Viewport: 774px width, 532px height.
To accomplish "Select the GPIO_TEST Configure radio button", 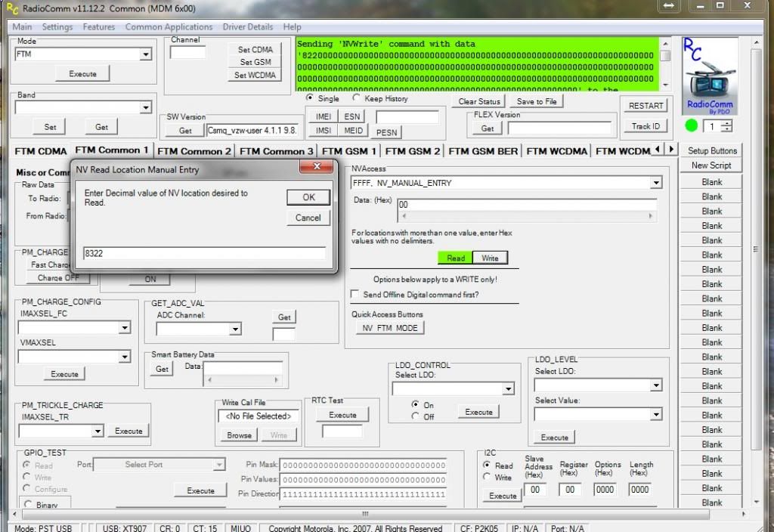I will [26, 489].
